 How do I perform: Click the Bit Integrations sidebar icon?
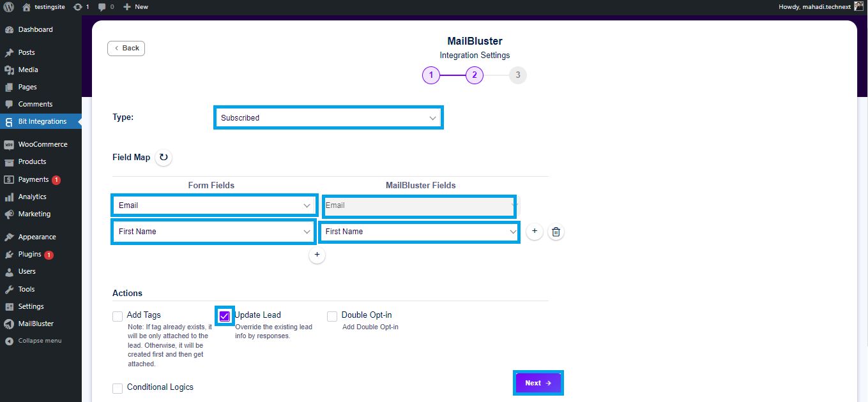pyautogui.click(x=9, y=121)
